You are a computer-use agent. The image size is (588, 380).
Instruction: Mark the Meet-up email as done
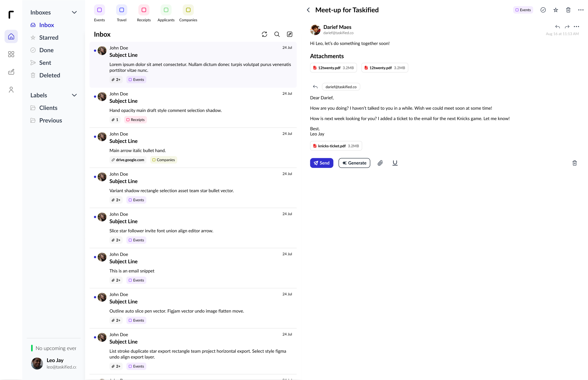[543, 10]
